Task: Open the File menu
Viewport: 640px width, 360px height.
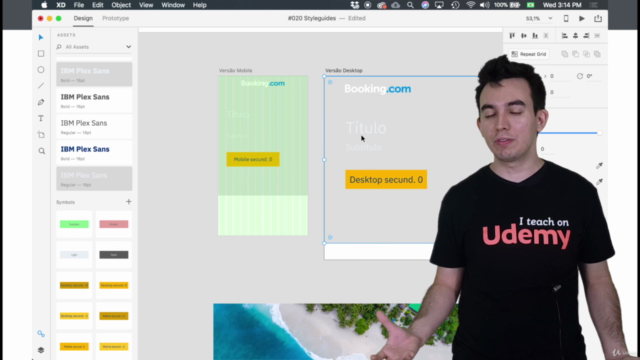Action: [79, 5]
